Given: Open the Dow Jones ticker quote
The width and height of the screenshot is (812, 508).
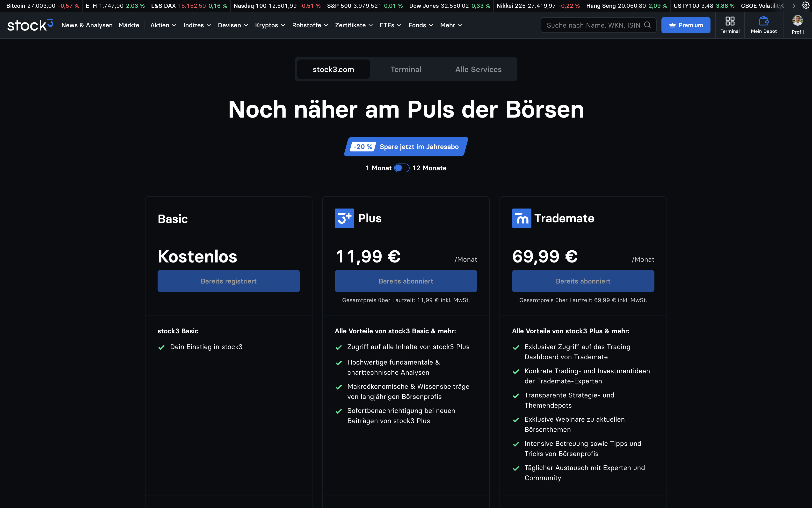Looking at the screenshot, I should 449,6.
